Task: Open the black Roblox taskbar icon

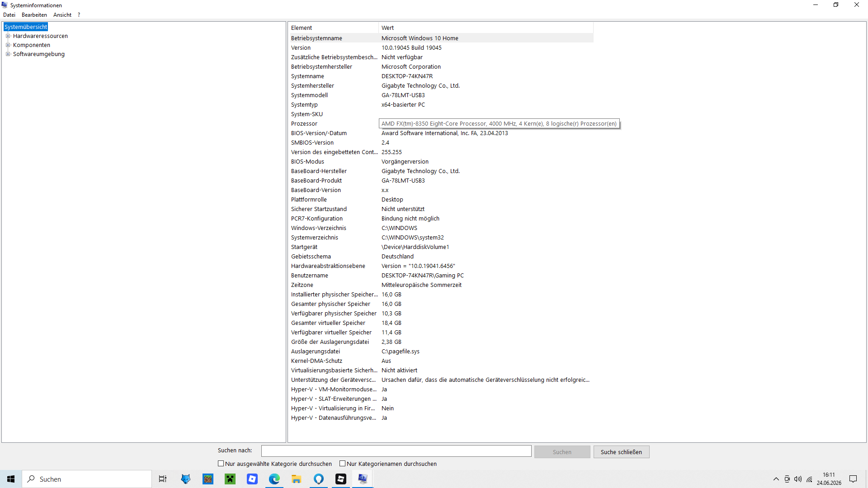Action: pos(341,479)
